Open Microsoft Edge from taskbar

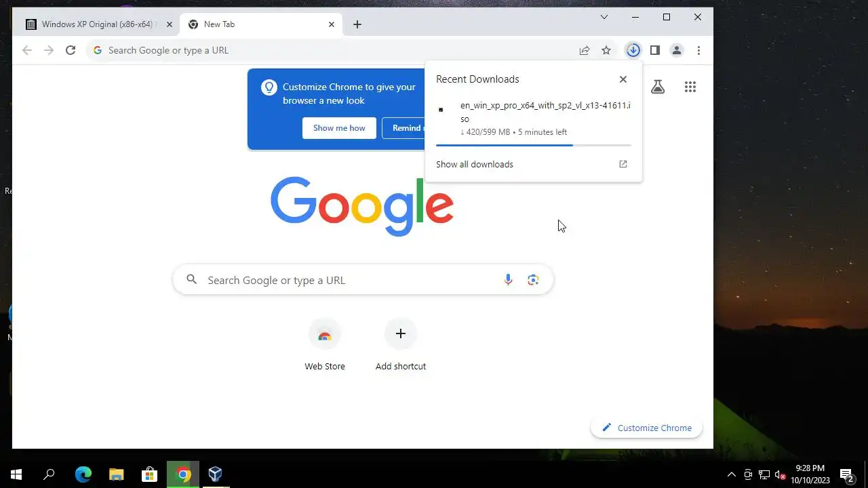83,474
